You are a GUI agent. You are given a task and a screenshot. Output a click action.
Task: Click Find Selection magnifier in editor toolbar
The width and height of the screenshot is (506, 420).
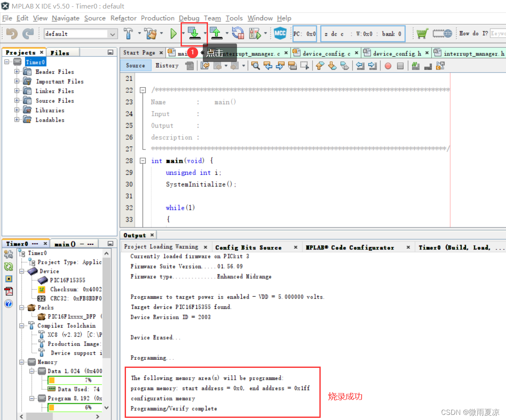pyautogui.click(x=255, y=66)
